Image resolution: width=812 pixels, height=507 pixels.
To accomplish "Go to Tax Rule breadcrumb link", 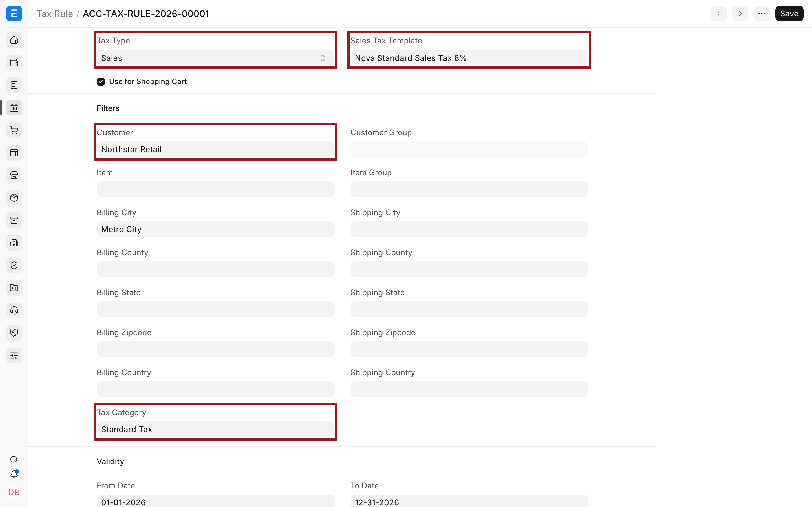I will click(55, 14).
